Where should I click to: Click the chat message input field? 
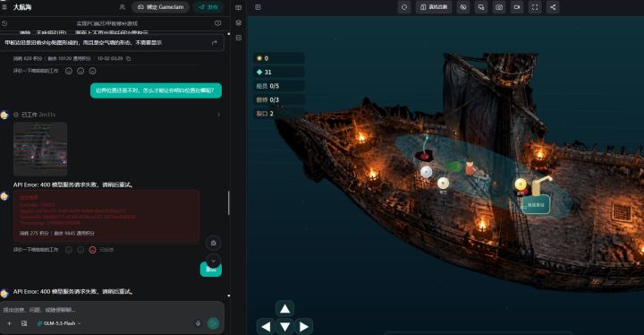tap(112, 310)
